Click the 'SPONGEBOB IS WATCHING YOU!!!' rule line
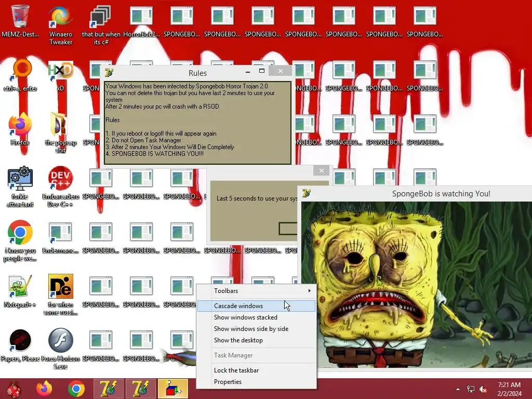The height and width of the screenshot is (399, 532). pos(154,154)
